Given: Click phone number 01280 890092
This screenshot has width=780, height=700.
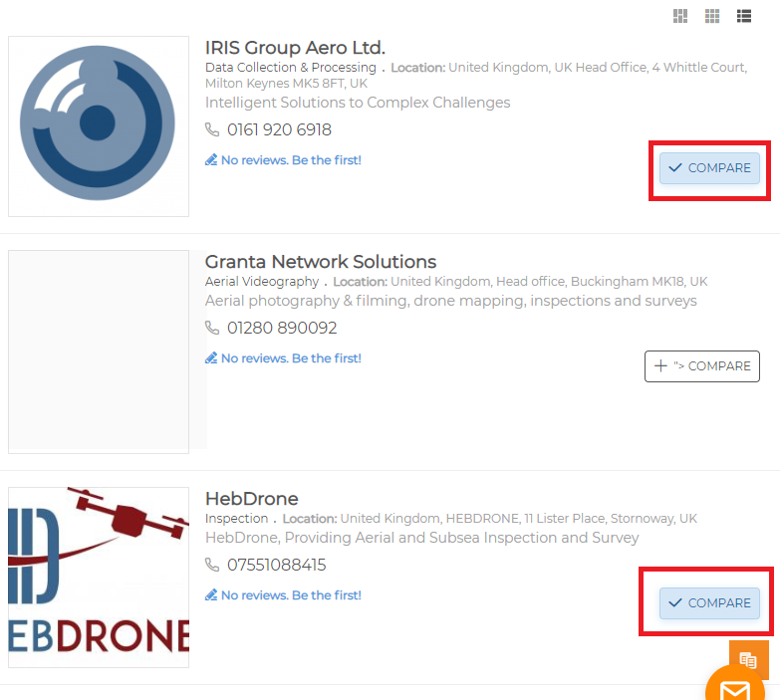Looking at the screenshot, I should point(282,328).
